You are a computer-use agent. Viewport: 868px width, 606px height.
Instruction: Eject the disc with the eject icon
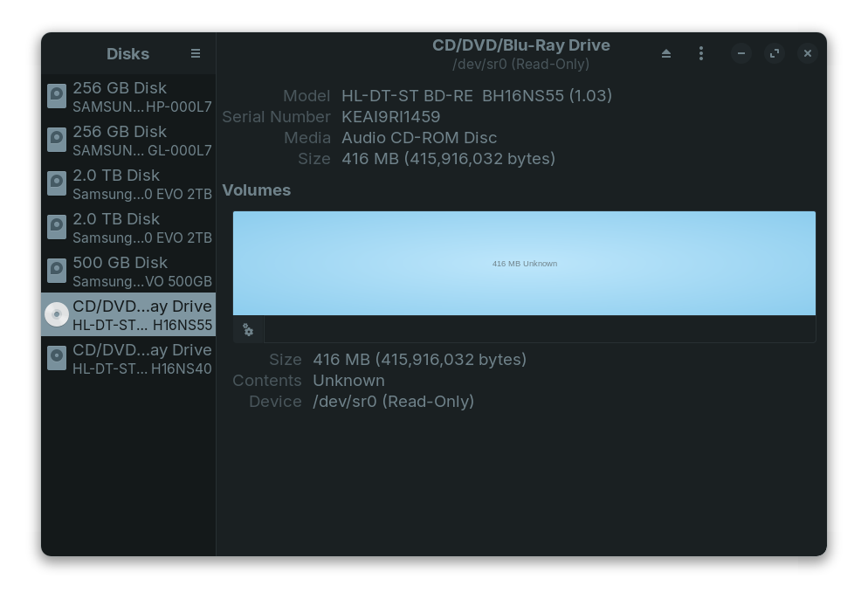(x=666, y=53)
